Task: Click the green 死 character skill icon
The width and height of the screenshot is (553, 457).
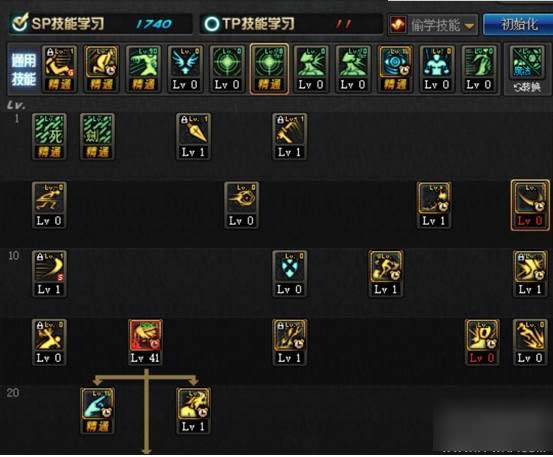Action: [x=49, y=136]
